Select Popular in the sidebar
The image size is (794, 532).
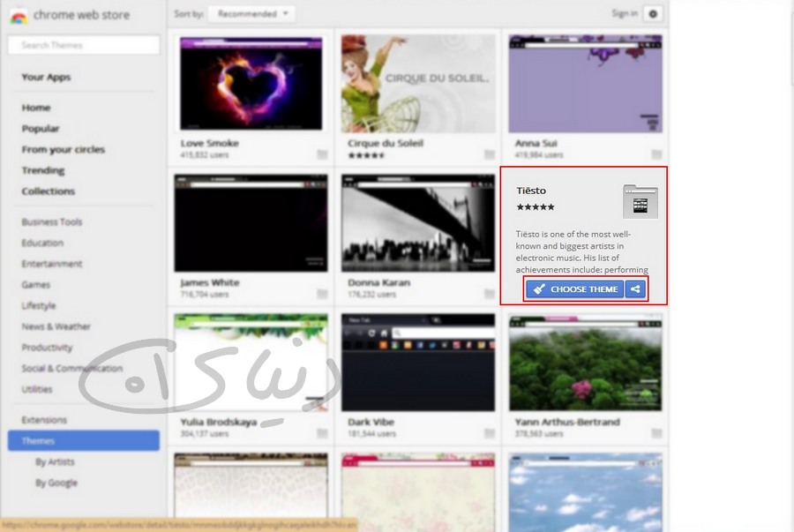pyautogui.click(x=41, y=129)
